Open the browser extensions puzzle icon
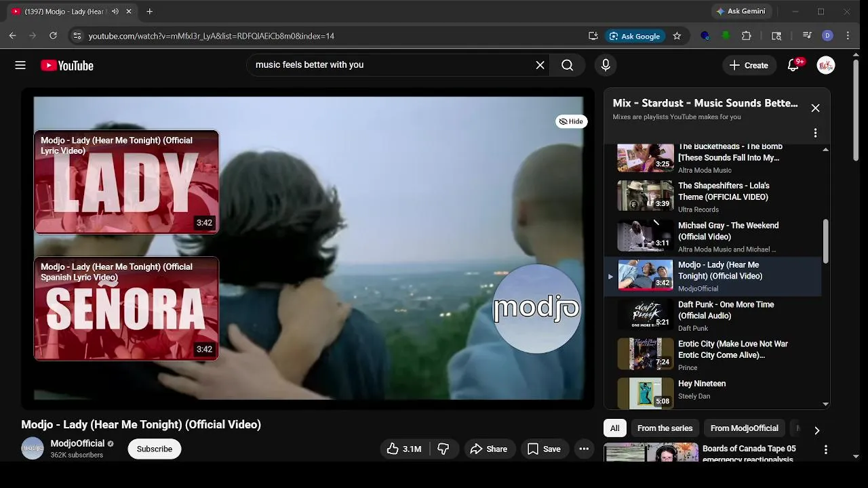 tap(747, 36)
